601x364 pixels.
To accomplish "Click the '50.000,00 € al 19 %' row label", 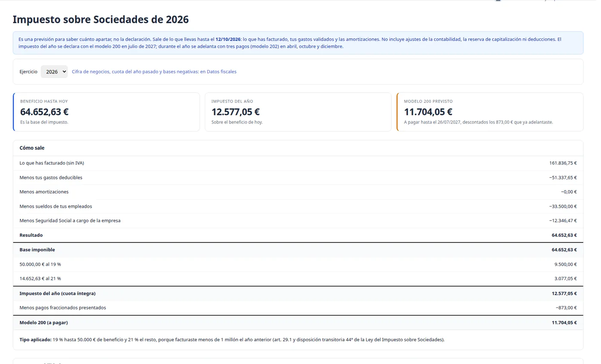I will [40, 264].
